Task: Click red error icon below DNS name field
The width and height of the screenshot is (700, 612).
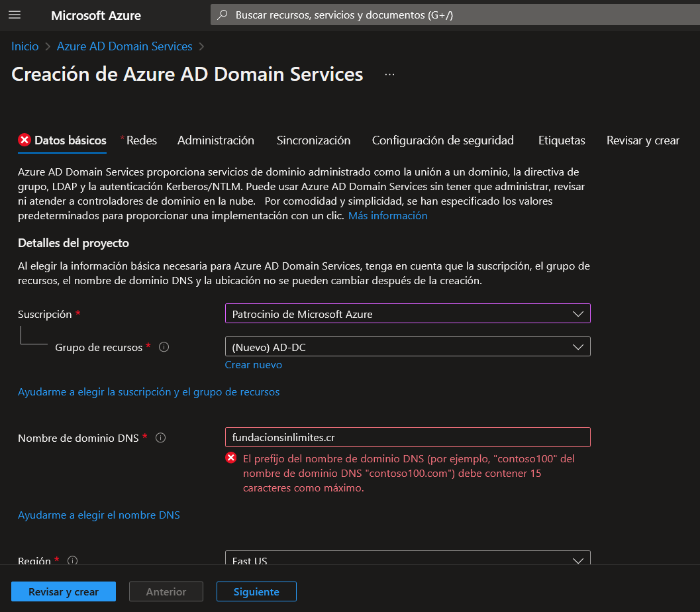Action: [x=231, y=458]
